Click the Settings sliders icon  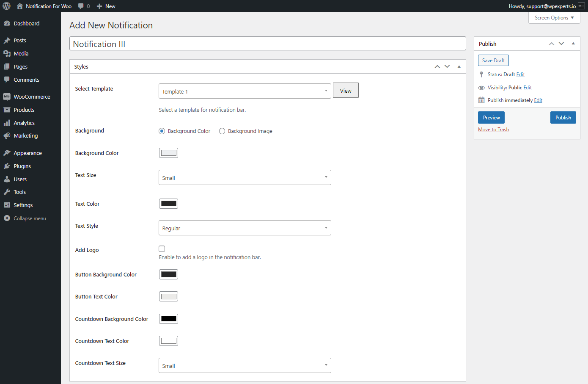7,205
